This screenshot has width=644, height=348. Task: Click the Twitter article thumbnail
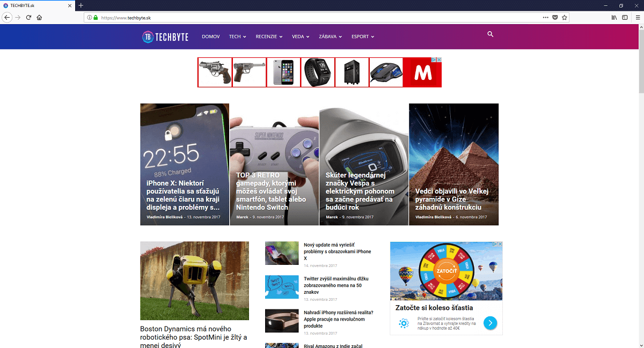pyautogui.click(x=282, y=287)
